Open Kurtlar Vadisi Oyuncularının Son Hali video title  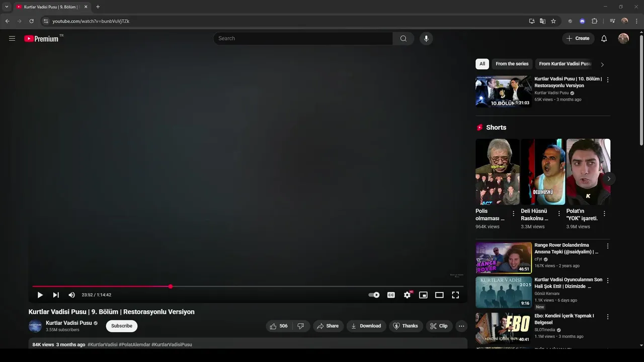(568, 283)
